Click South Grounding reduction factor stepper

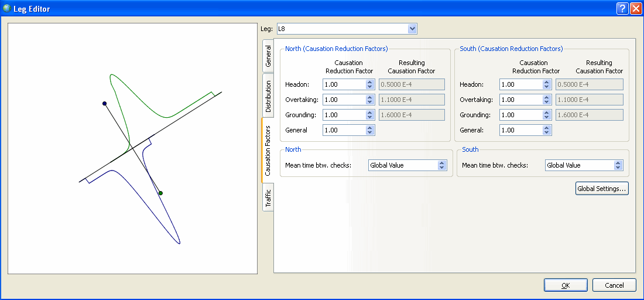click(547, 115)
